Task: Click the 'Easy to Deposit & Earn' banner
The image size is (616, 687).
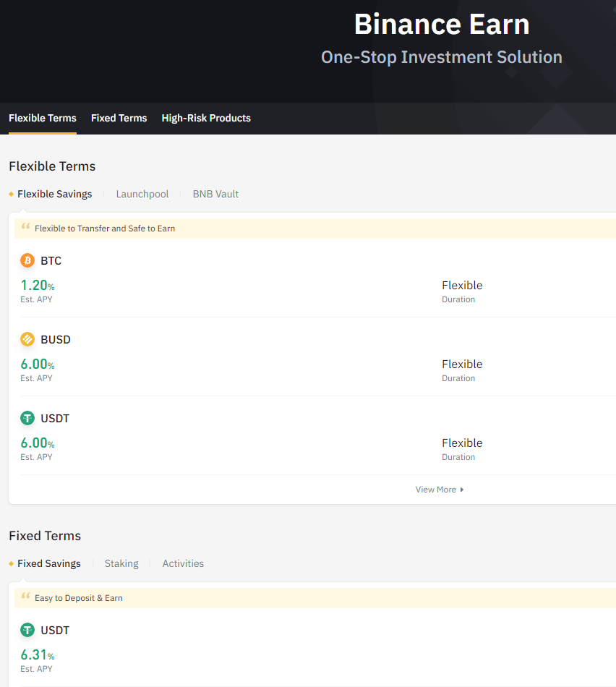Action: [x=315, y=598]
